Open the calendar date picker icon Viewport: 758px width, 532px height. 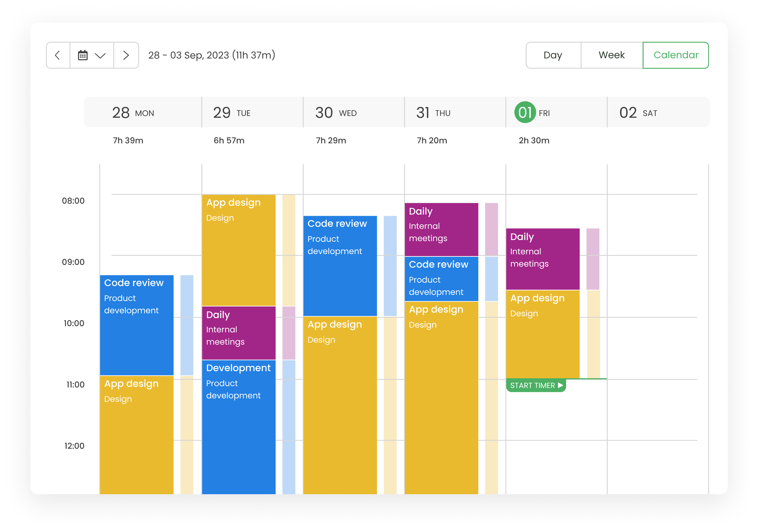pos(83,55)
